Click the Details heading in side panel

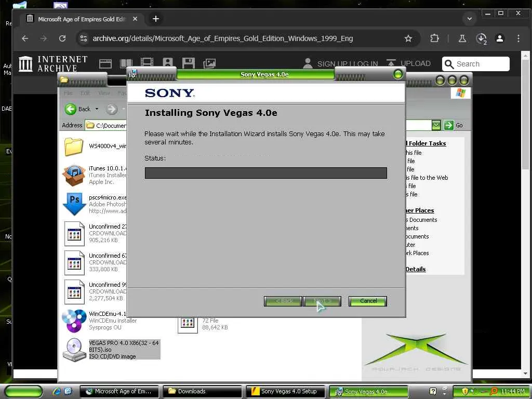click(x=415, y=269)
